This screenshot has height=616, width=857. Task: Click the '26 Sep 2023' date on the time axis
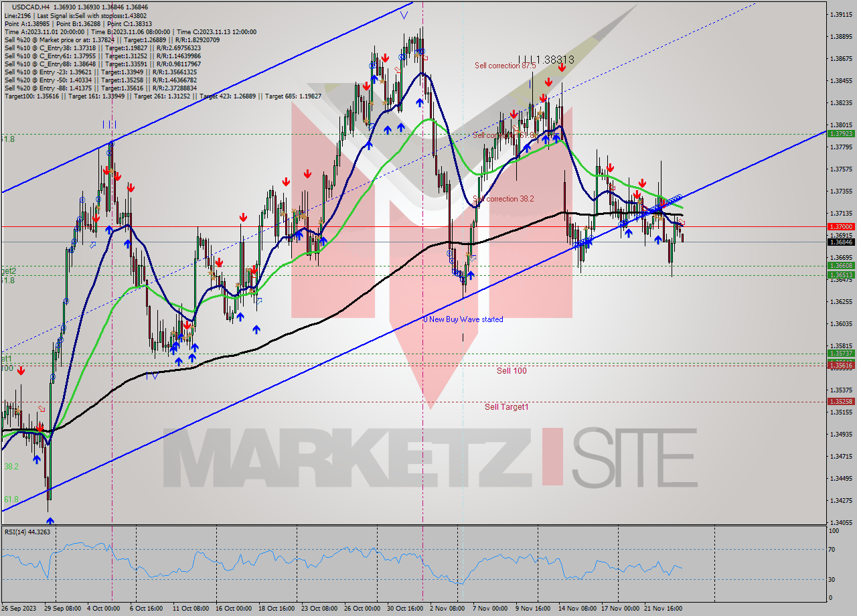tap(19, 610)
